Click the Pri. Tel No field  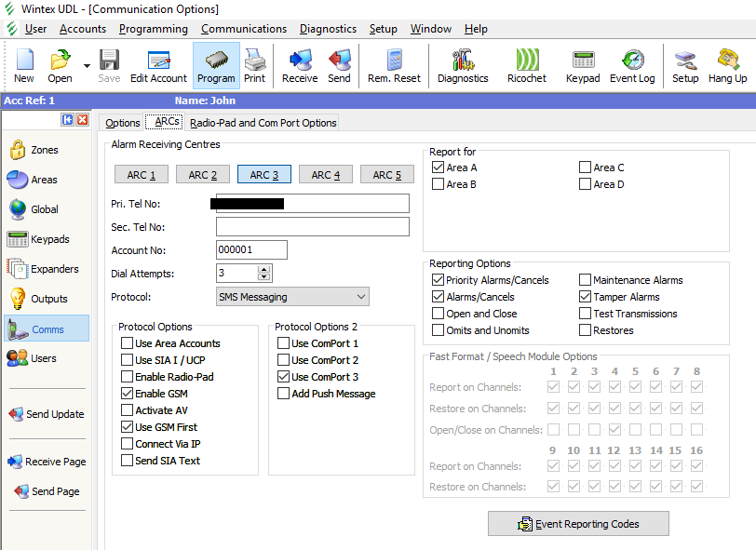(x=313, y=204)
